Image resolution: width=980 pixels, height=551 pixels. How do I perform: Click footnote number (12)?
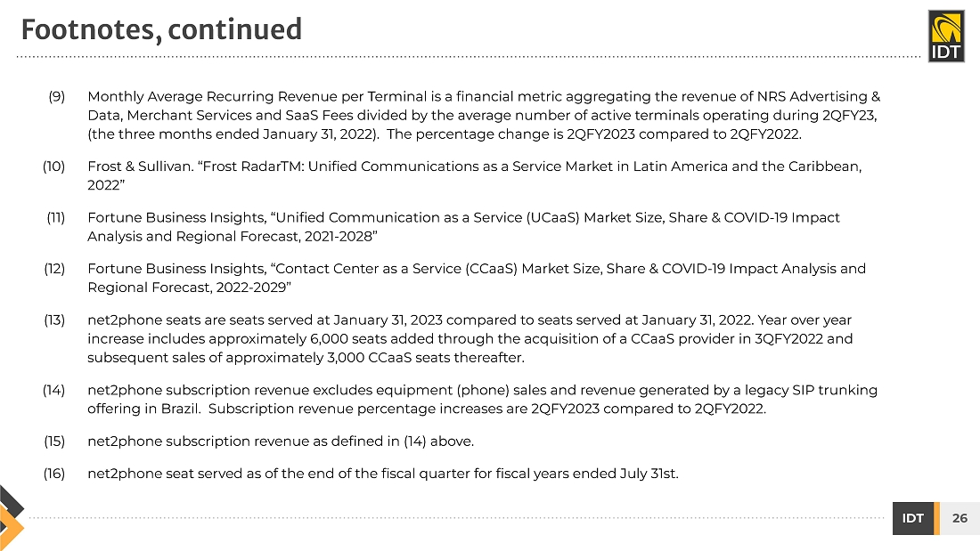[x=55, y=268]
